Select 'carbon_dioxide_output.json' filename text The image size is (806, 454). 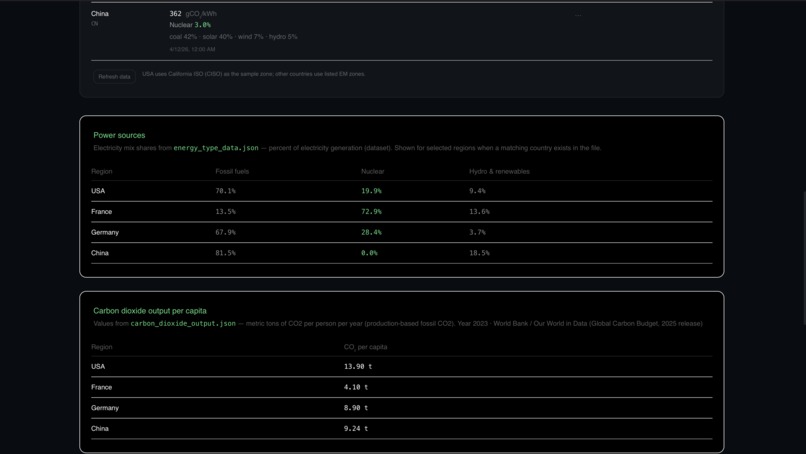[183, 324]
